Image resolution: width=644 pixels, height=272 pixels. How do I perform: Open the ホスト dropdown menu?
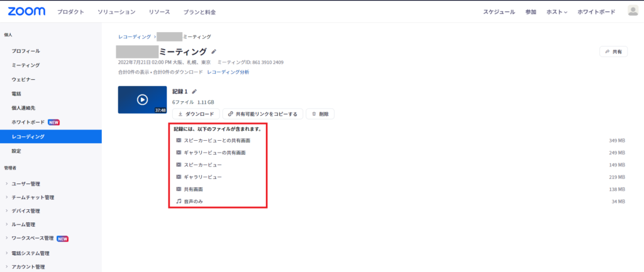557,12
